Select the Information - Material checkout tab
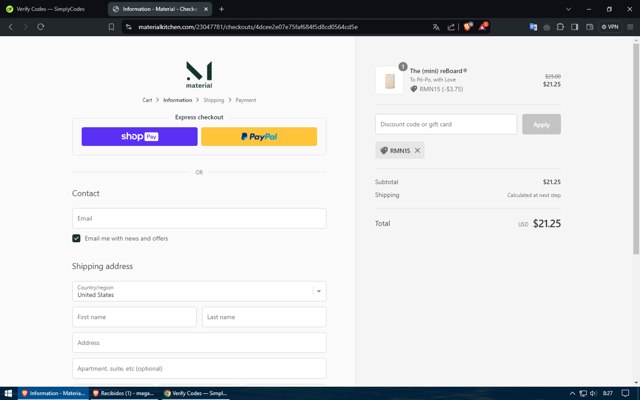The width and height of the screenshot is (640, 400). coord(160,9)
